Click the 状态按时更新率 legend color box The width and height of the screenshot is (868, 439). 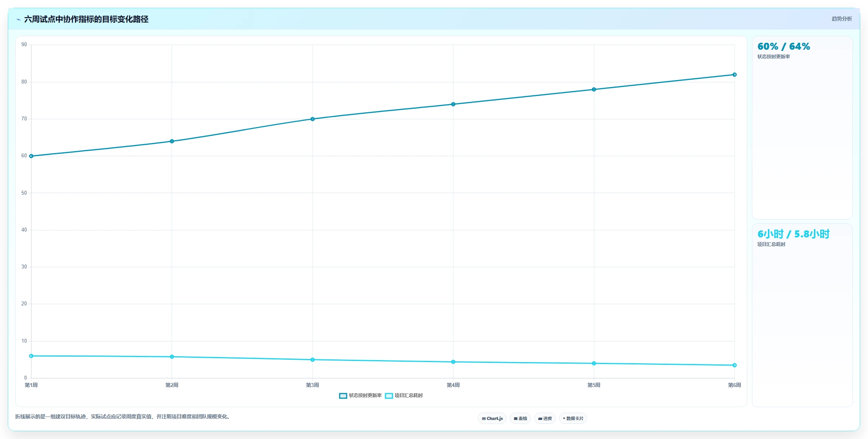tap(343, 396)
